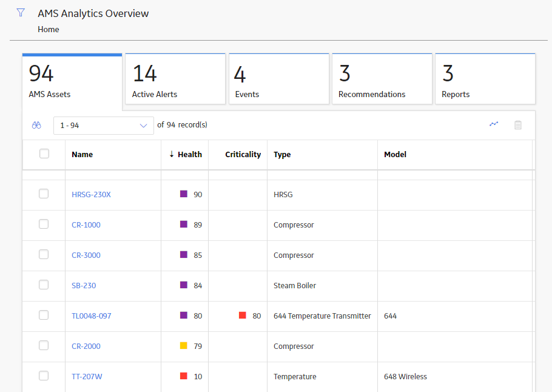Click the purple health swatch for SB-230

coord(184,285)
